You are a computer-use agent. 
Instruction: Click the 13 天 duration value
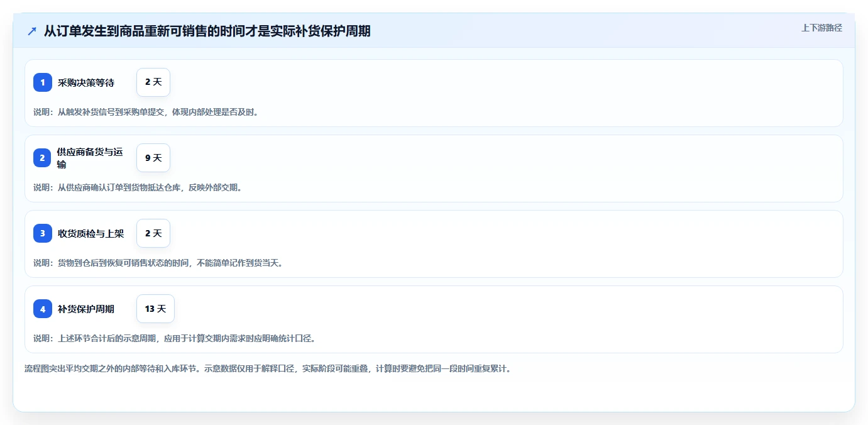155,309
